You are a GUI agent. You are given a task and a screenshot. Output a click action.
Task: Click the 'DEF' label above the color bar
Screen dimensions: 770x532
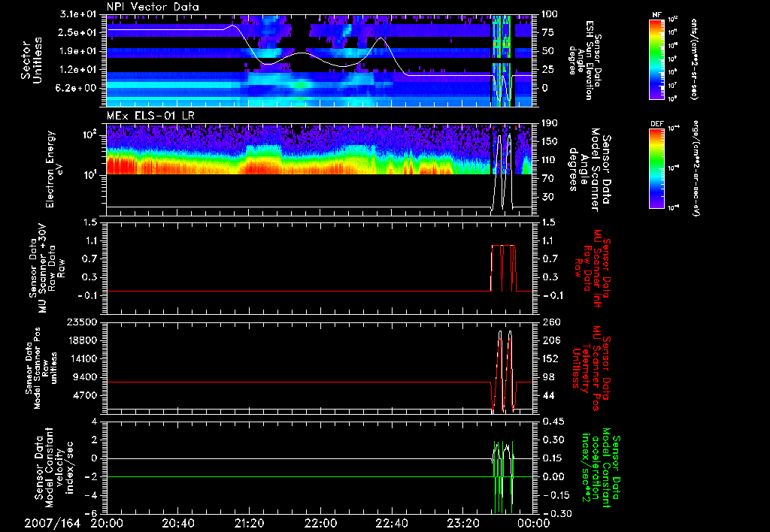(657, 124)
